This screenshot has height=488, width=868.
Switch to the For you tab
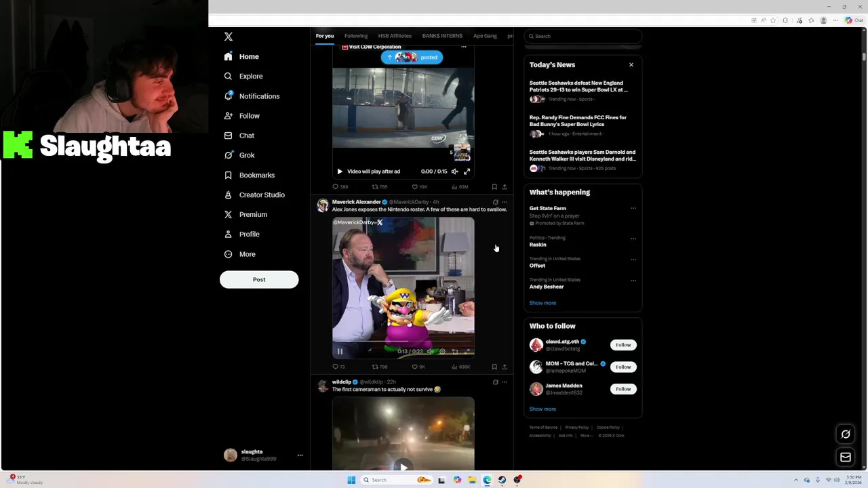pyautogui.click(x=325, y=36)
